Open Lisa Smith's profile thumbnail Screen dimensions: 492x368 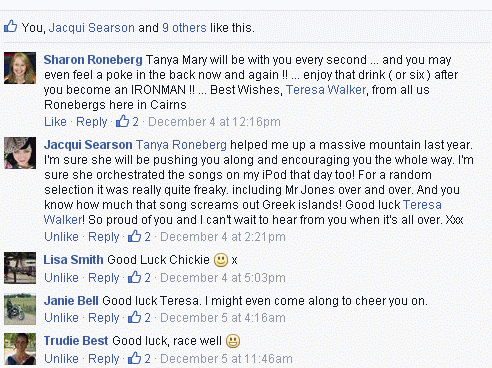pyautogui.click(x=20, y=268)
